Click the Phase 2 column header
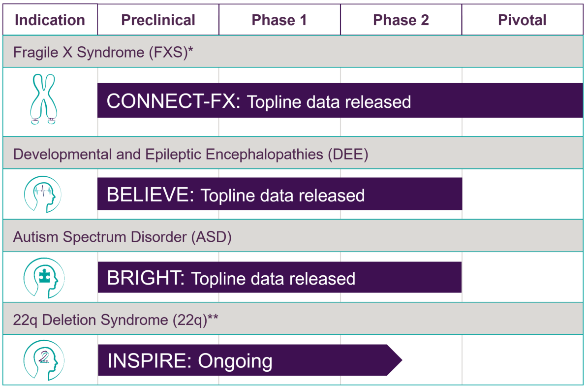The image size is (588, 389). click(401, 20)
